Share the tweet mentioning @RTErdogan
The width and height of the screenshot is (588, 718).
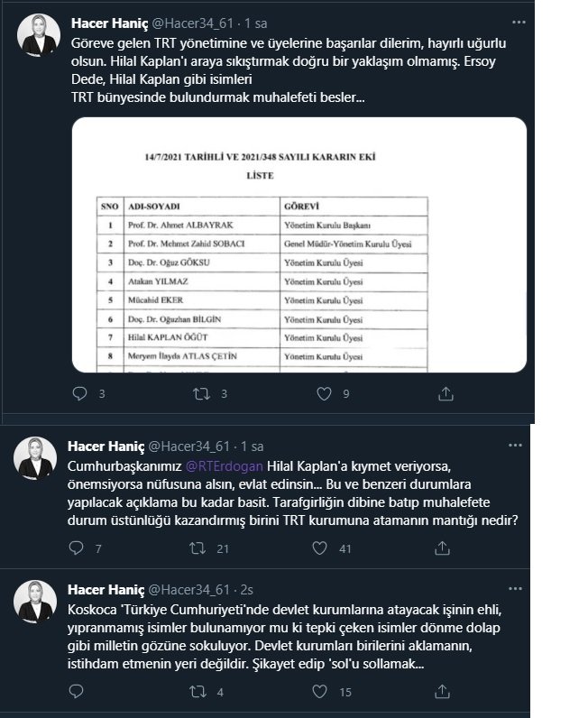[442, 548]
